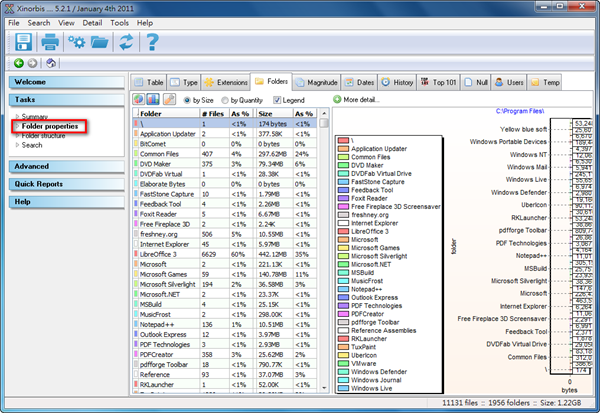Open settings via the gears icon
The width and height of the screenshot is (600, 413).
[x=76, y=42]
